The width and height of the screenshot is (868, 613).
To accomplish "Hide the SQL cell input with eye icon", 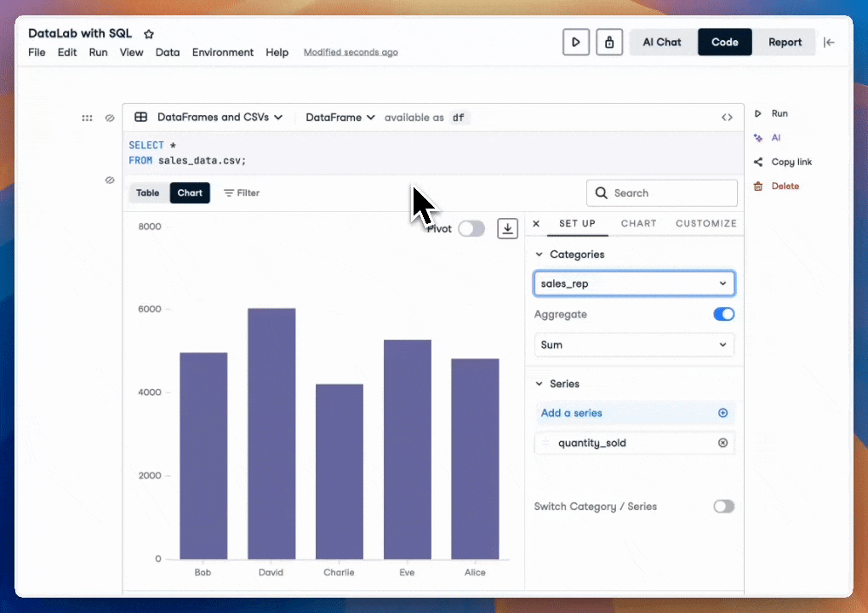I will (110, 118).
